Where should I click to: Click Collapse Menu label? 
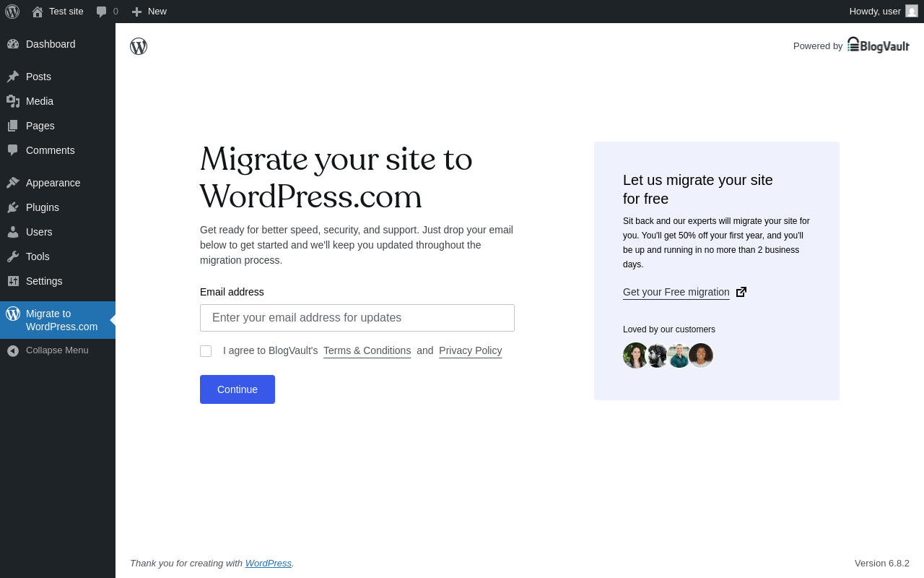point(57,350)
